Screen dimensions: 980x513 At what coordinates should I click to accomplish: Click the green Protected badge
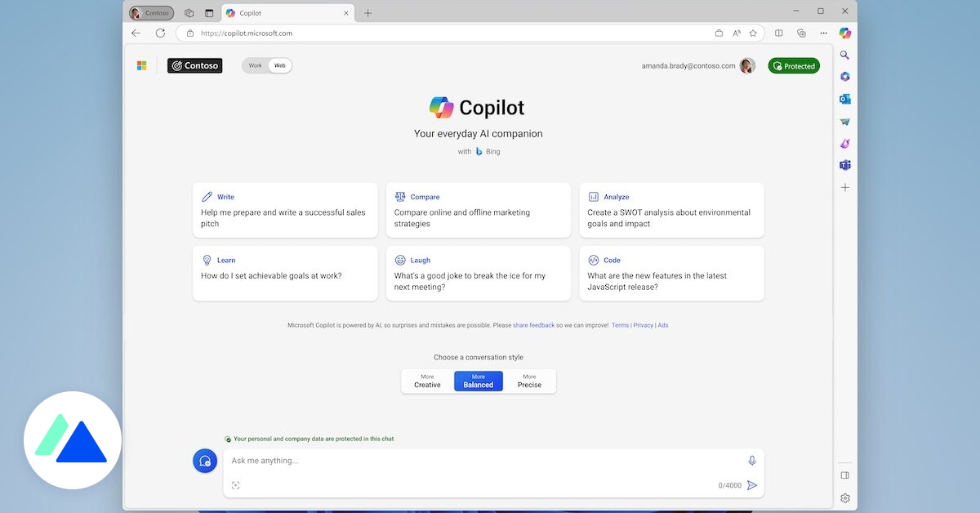[x=794, y=66]
